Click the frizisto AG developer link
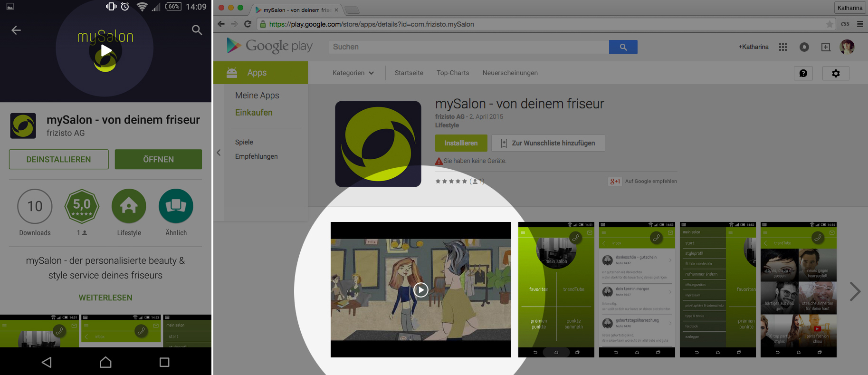Viewport: 868px width, 375px height. point(450,116)
